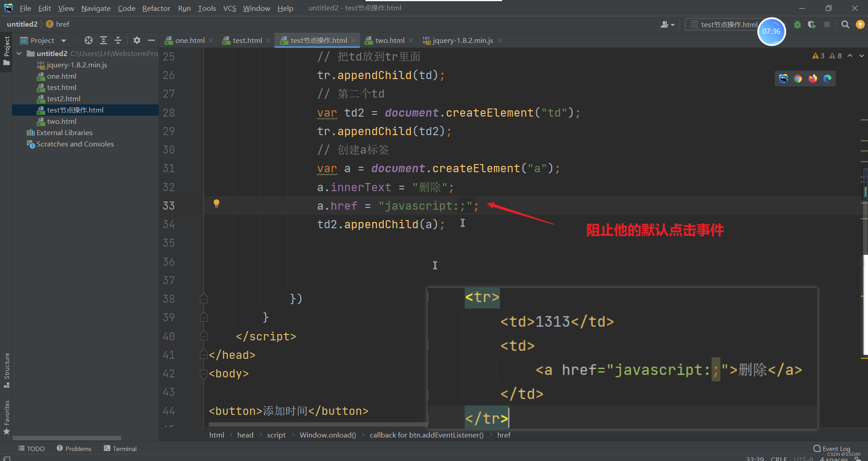Close the test.html tab
This screenshot has width=868, height=461.
(x=269, y=40)
